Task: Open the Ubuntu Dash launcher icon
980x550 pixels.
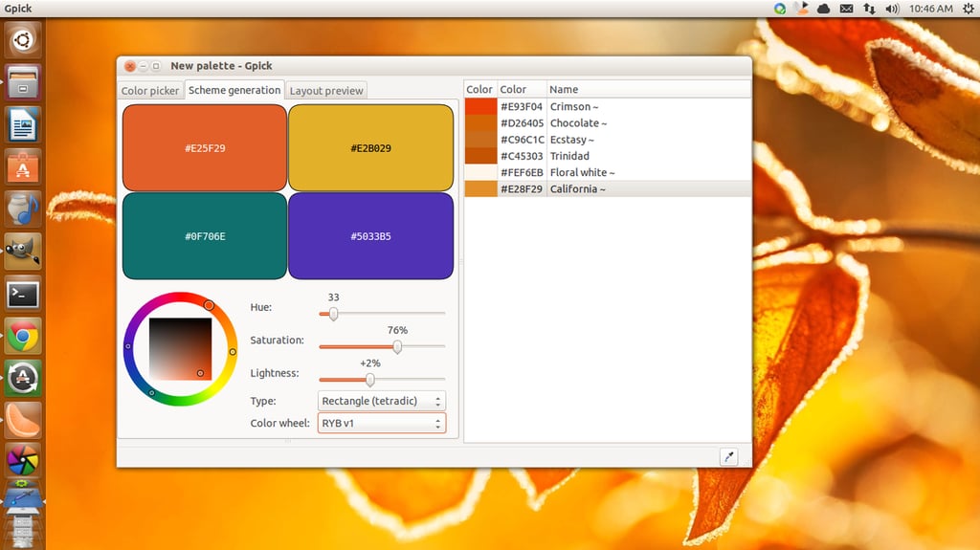Action: tap(23, 40)
